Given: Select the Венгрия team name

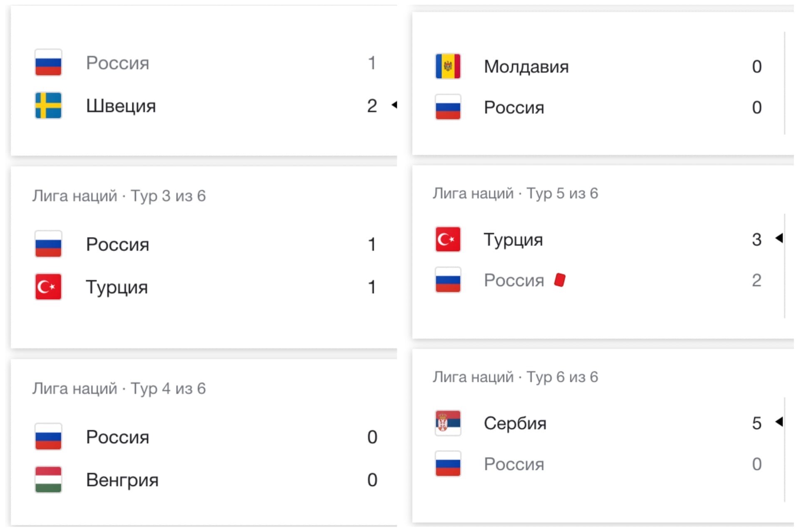Looking at the screenshot, I should click(x=122, y=480).
